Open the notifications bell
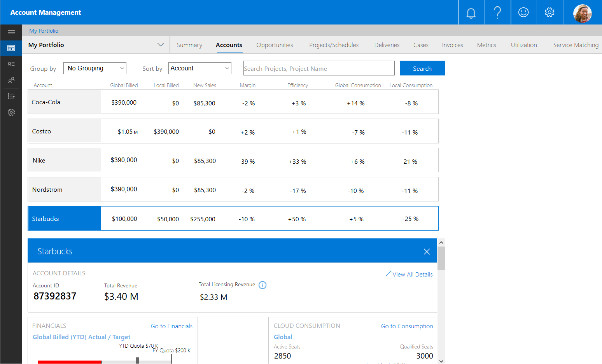The image size is (602, 364). [x=471, y=12]
